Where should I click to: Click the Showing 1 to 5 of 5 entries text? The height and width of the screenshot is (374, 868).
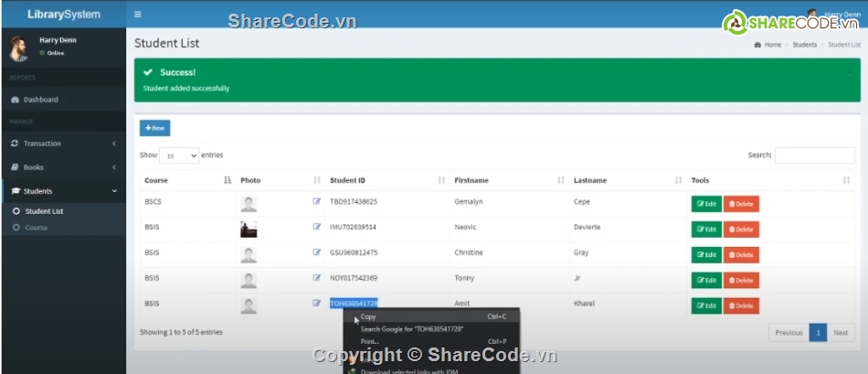pos(181,333)
